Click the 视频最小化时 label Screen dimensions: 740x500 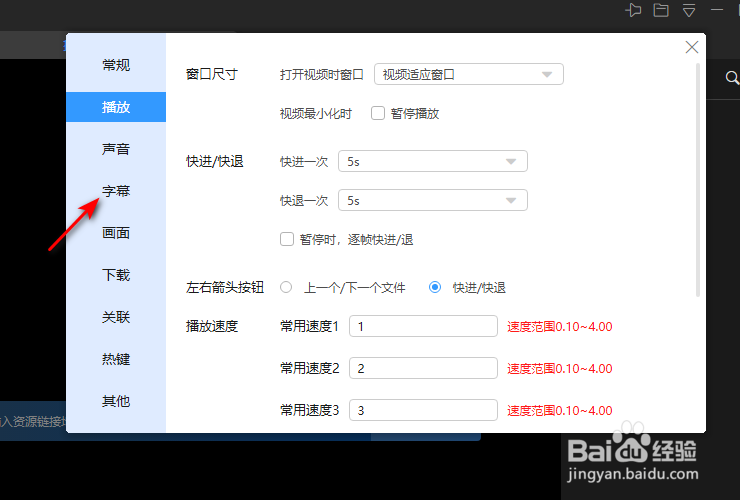[316, 113]
